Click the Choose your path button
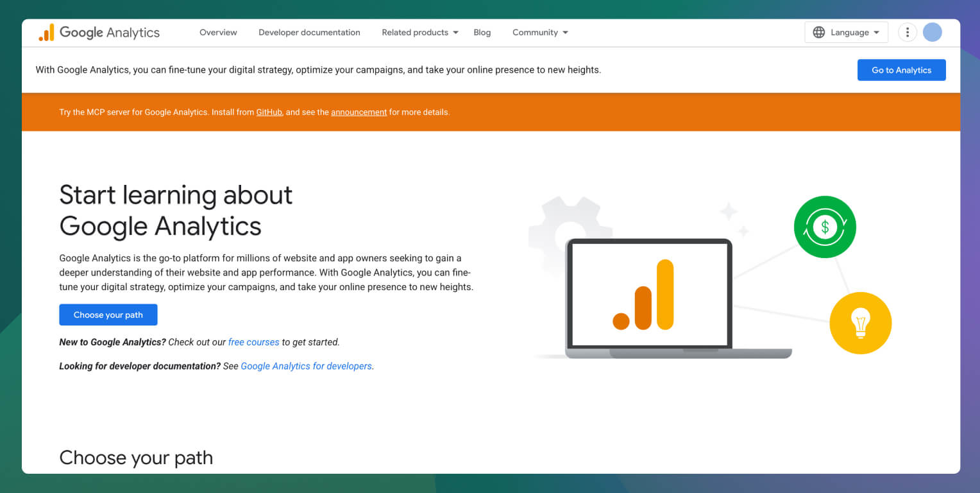Screen dimensions: 980x493 108,315
